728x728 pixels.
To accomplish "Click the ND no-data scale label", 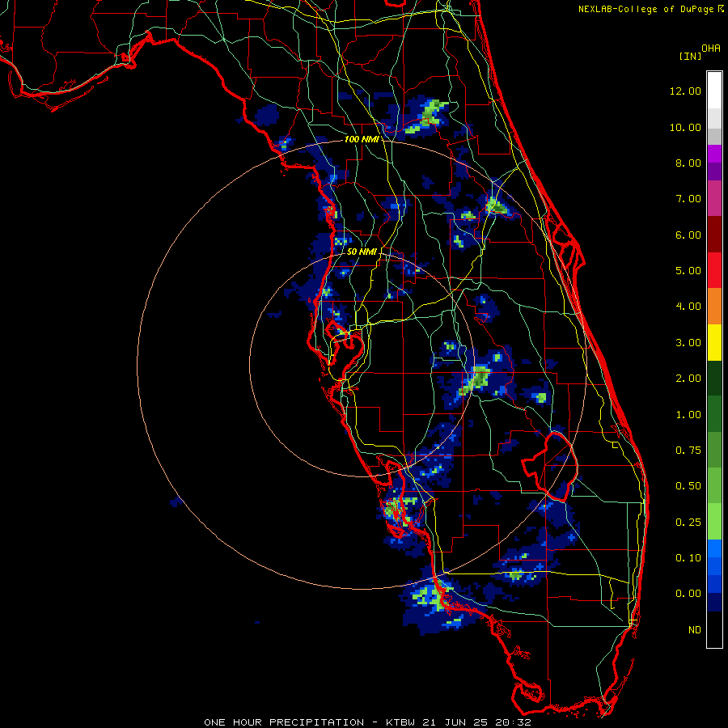I will pos(695,630).
